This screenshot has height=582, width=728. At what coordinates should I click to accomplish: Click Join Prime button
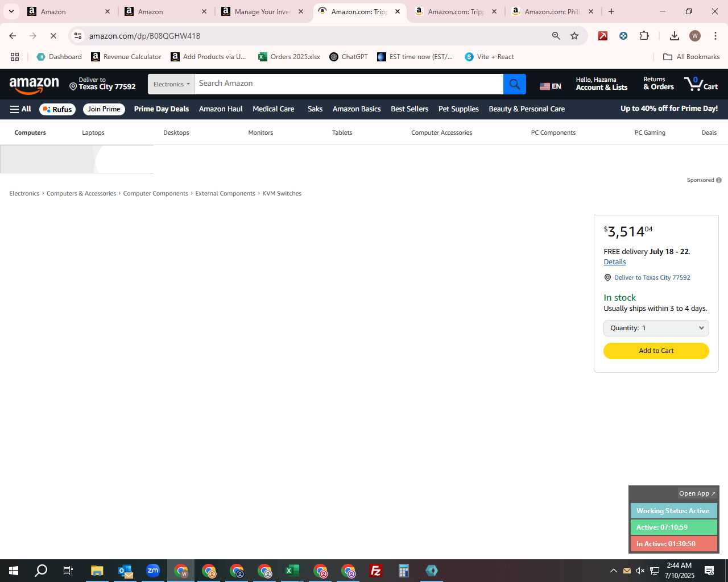point(104,109)
